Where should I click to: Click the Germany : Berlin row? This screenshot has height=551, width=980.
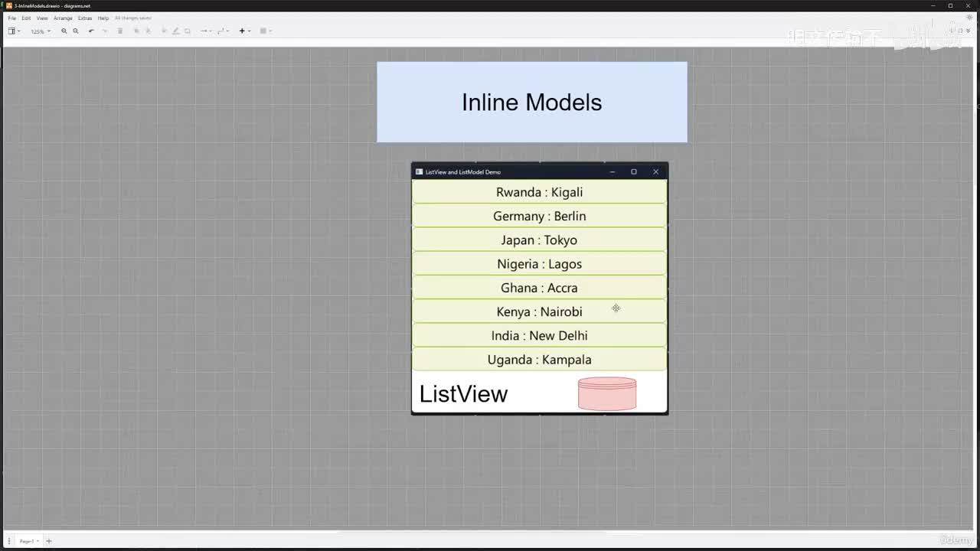coord(539,216)
